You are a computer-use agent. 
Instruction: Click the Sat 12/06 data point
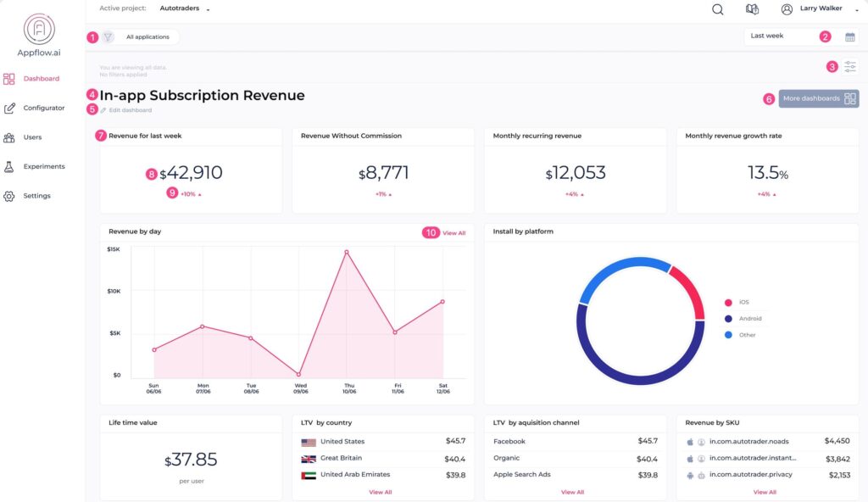coord(442,302)
